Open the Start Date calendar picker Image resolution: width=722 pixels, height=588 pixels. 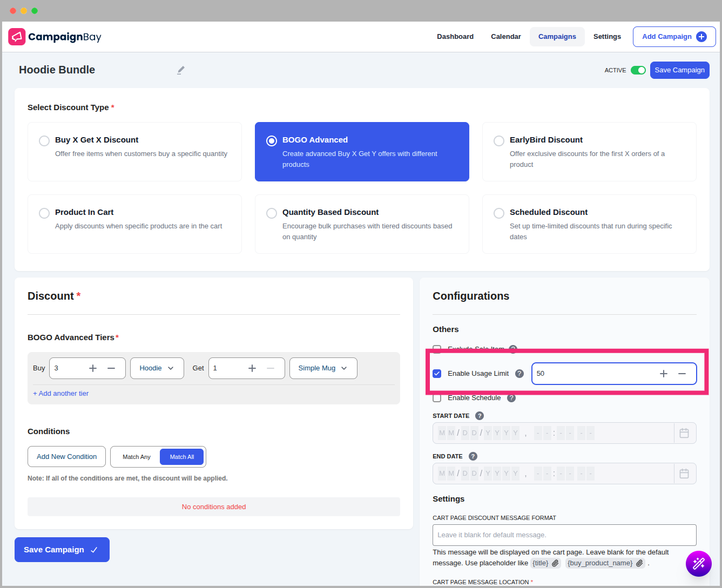(684, 433)
